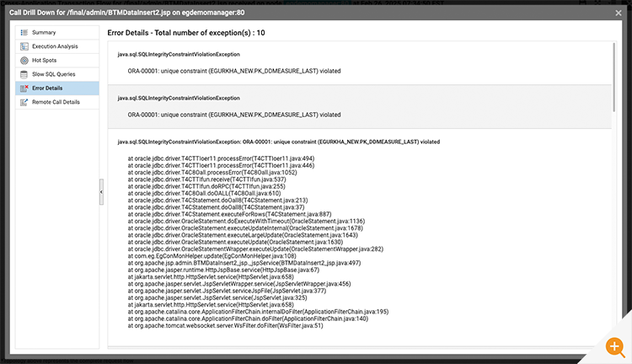632x364 pixels.
Task: Click stack line executeUpdateInternal java:1678
Action: (245, 228)
